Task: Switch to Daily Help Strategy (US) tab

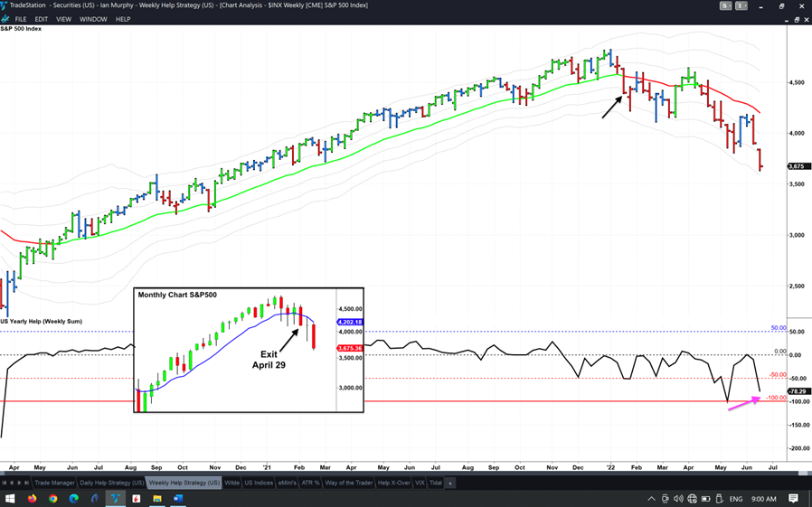Action: (x=111, y=483)
